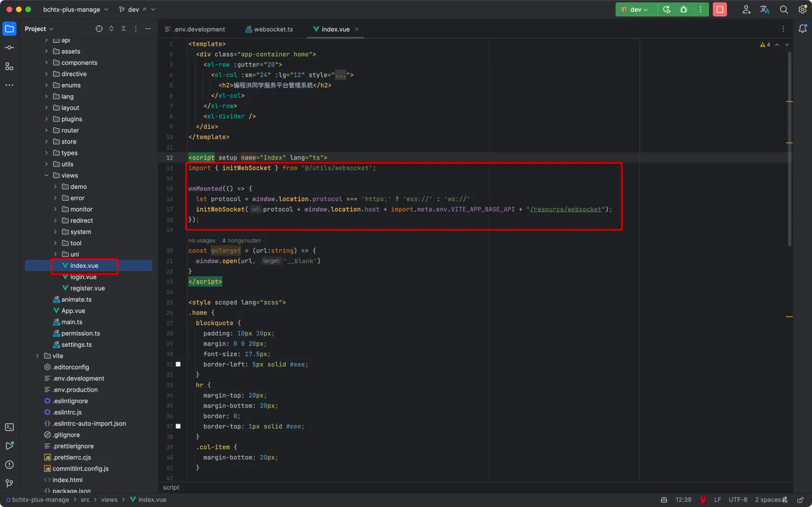The height and width of the screenshot is (507, 812).
Task: Switch to the .env.development tab
Action: point(199,29)
